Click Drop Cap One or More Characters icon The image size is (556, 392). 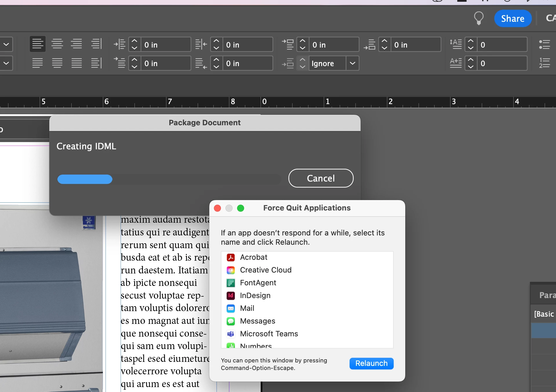pos(456,63)
